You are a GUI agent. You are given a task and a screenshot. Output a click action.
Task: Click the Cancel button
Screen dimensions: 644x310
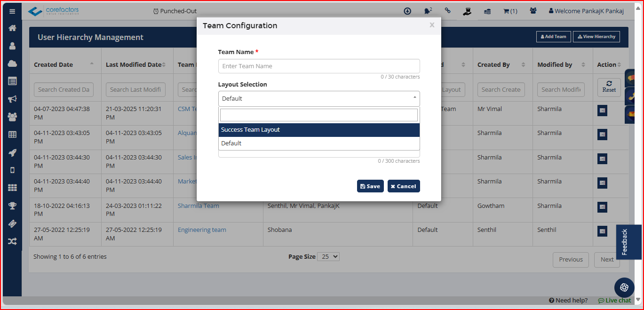click(x=404, y=186)
